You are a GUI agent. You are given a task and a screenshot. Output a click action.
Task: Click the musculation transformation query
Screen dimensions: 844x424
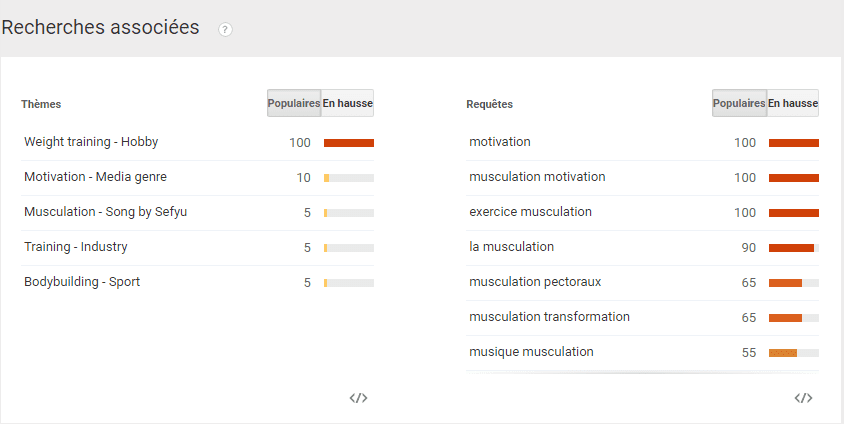549,317
